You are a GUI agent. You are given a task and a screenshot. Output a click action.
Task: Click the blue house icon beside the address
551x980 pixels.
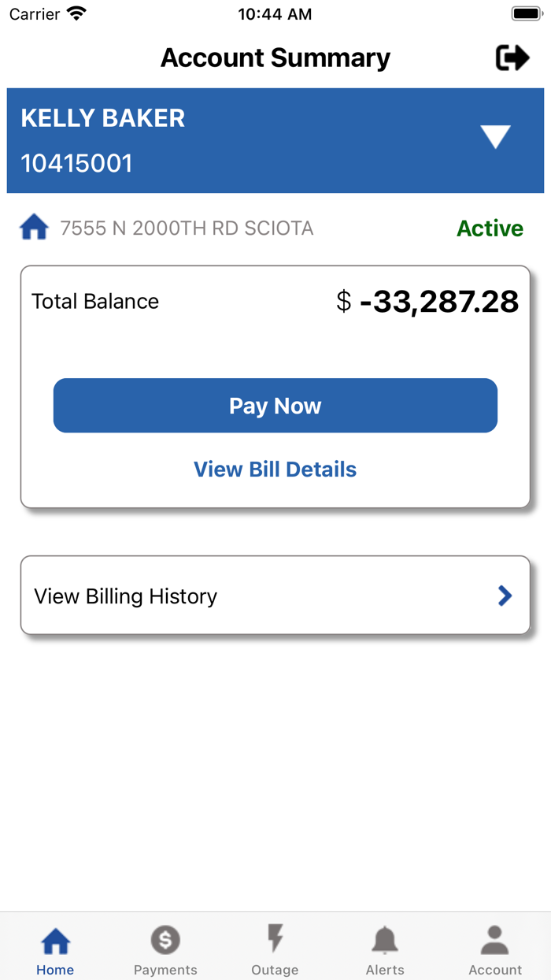click(x=34, y=227)
